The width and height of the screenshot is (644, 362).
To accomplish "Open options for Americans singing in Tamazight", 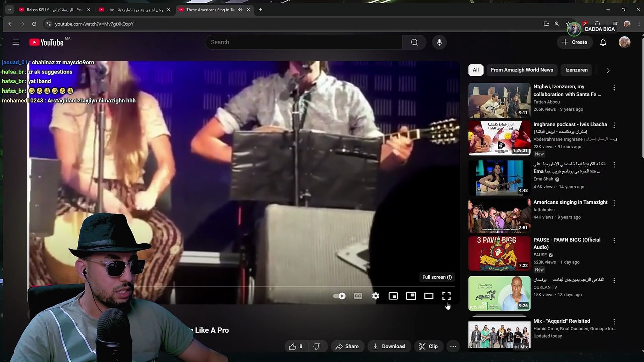I will tap(614, 203).
